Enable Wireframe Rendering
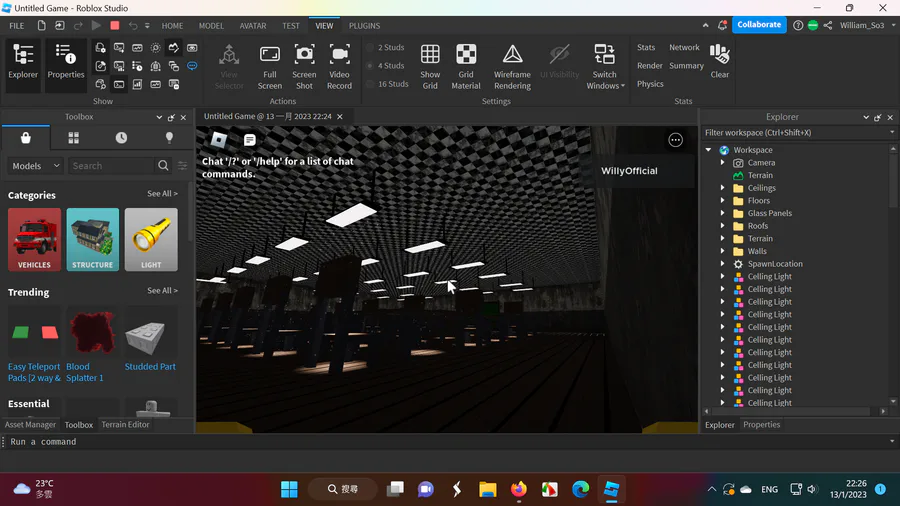 point(512,67)
